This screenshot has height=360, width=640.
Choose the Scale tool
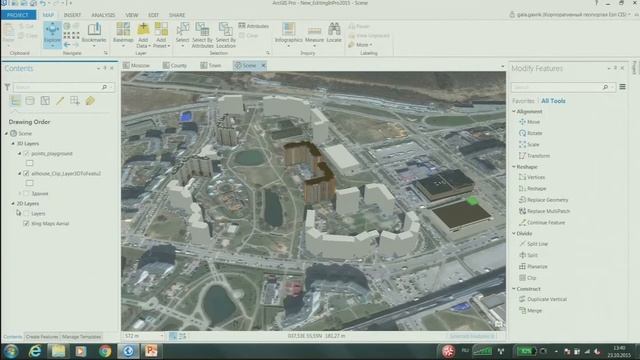point(529,144)
